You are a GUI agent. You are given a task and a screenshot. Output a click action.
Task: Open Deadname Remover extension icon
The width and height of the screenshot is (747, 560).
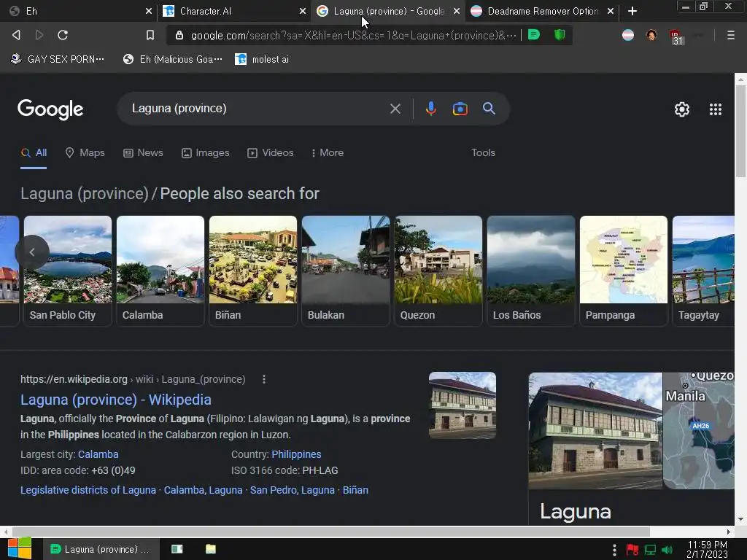pos(628,35)
